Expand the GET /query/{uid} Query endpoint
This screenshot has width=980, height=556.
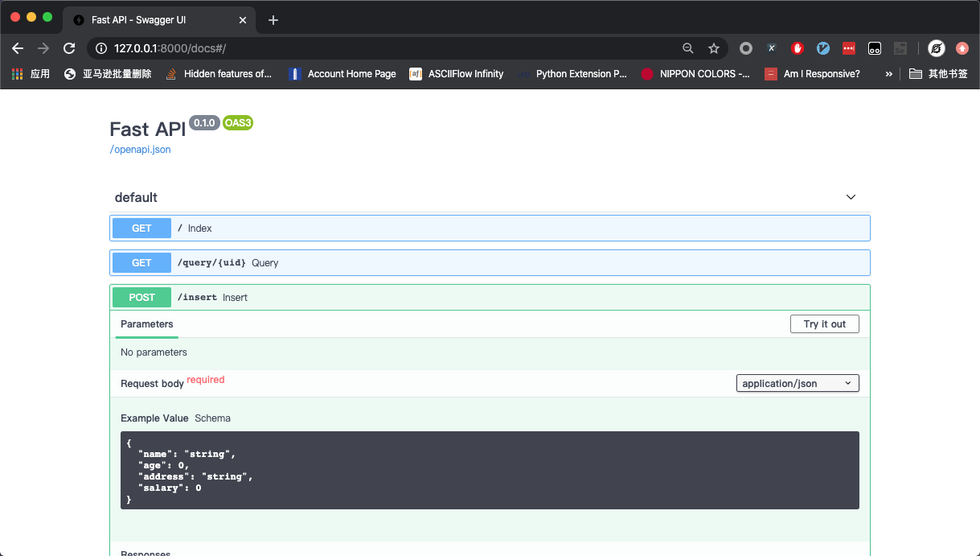(x=490, y=263)
